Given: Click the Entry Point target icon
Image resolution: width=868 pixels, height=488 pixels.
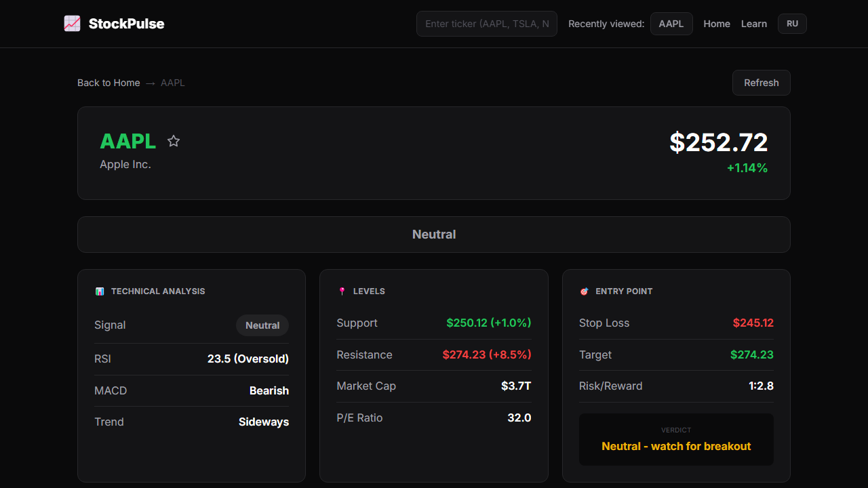Looking at the screenshot, I should (584, 291).
